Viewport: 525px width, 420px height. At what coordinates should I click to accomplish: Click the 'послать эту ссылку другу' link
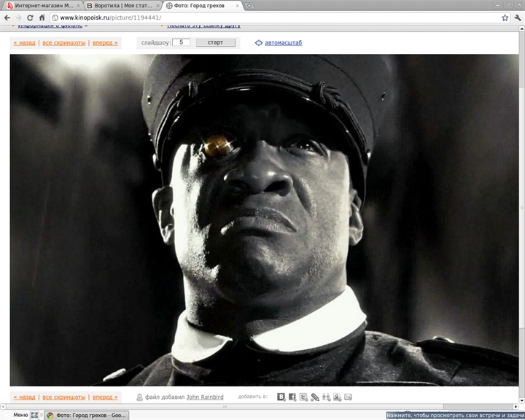coord(204,26)
